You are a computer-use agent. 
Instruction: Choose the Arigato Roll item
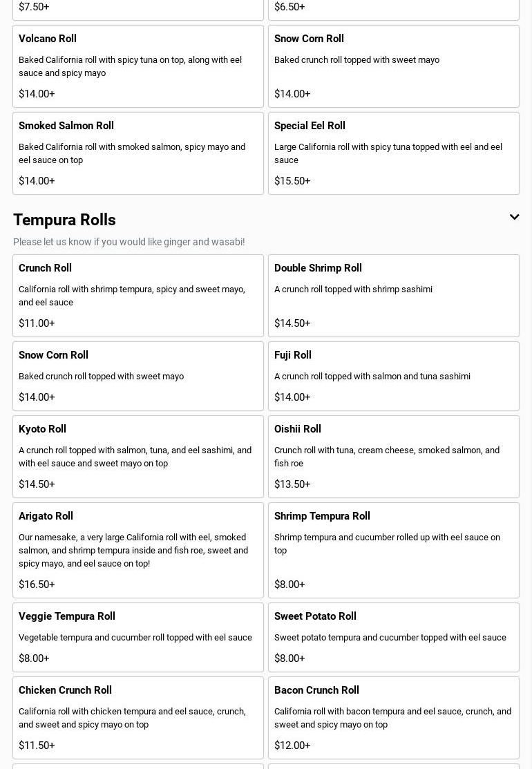click(138, 550)
